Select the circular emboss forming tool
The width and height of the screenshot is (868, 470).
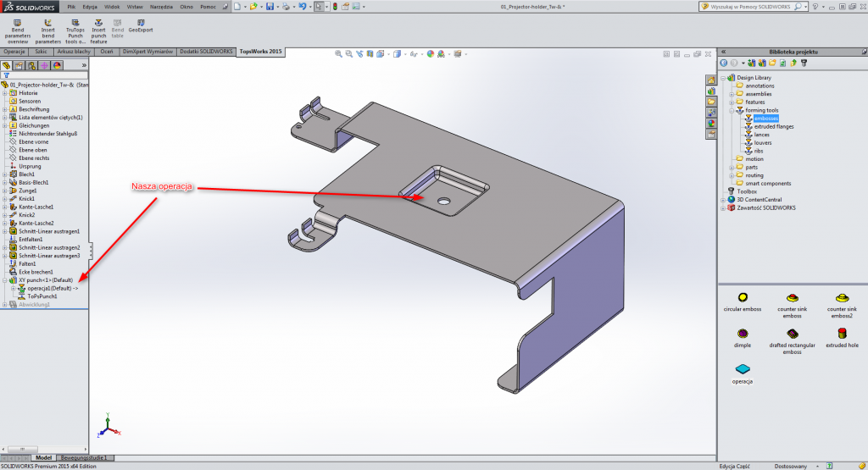pyautogui.click(x=743, y=298)
